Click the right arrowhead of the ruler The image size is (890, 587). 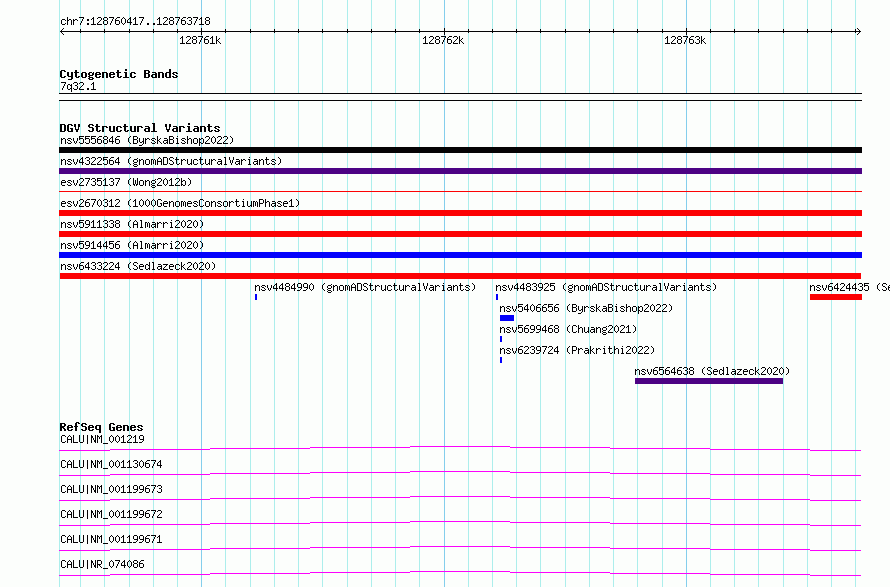859,32
